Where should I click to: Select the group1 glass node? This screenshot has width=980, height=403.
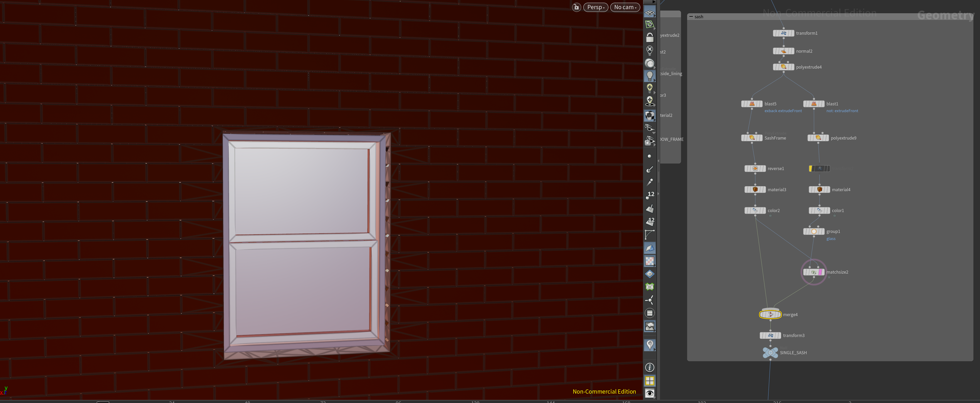pos(813,231)
